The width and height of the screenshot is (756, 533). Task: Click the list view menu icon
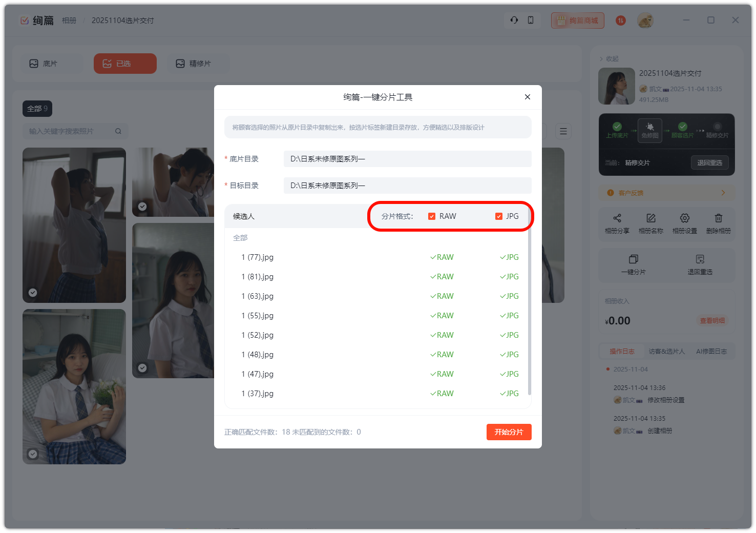click(x=563, y=131)
